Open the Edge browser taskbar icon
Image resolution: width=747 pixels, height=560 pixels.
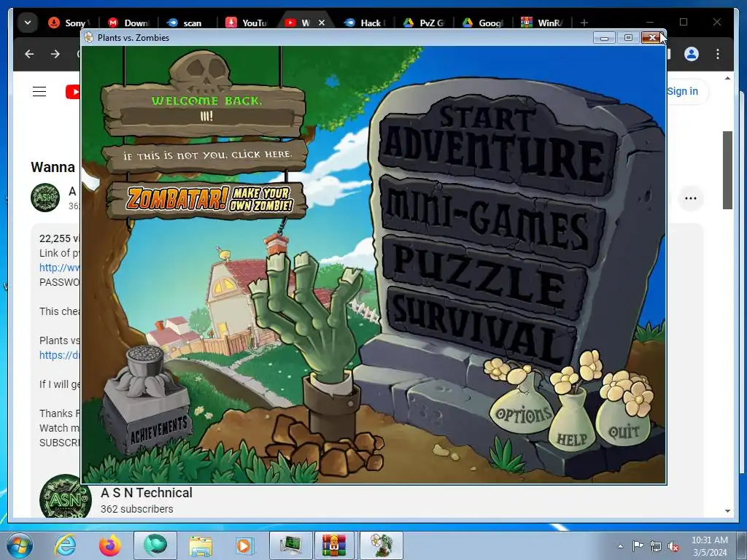(x=155, y=545)
